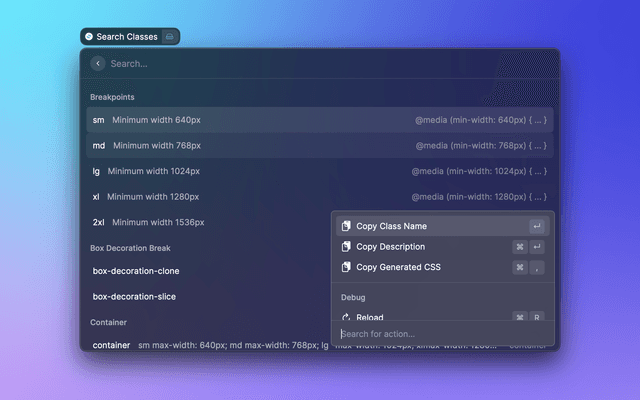Click the back arrow beside search field
The width and height of the screenshot is (640, 400).
[98, 63]
